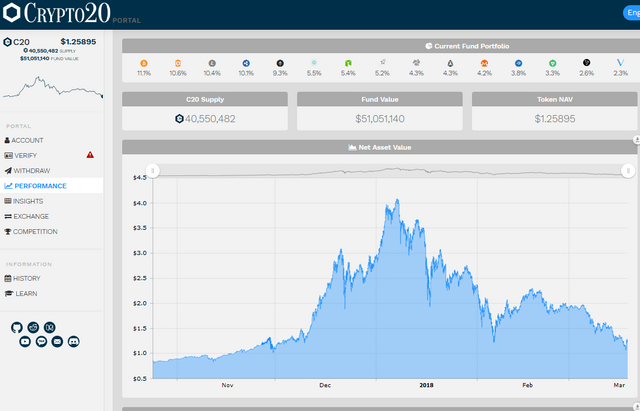Click the language button in the header
This screenshot has width=640, height=411.
coord(631,13)
